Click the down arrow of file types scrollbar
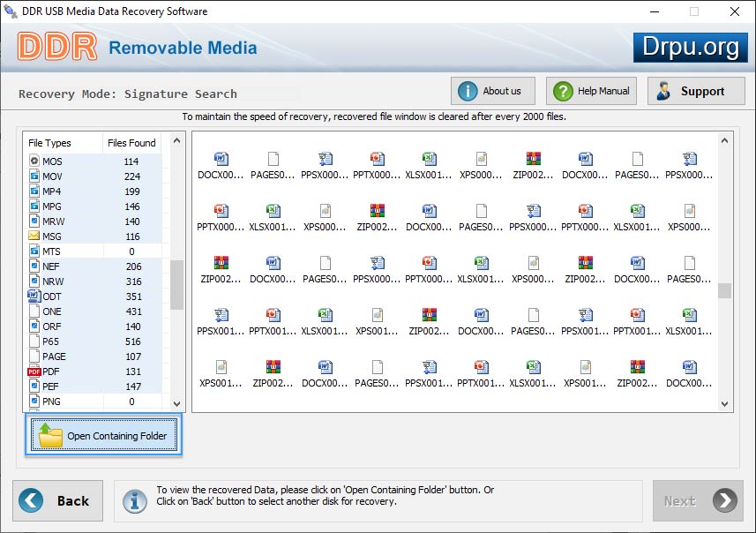 (x=177, y=404)
